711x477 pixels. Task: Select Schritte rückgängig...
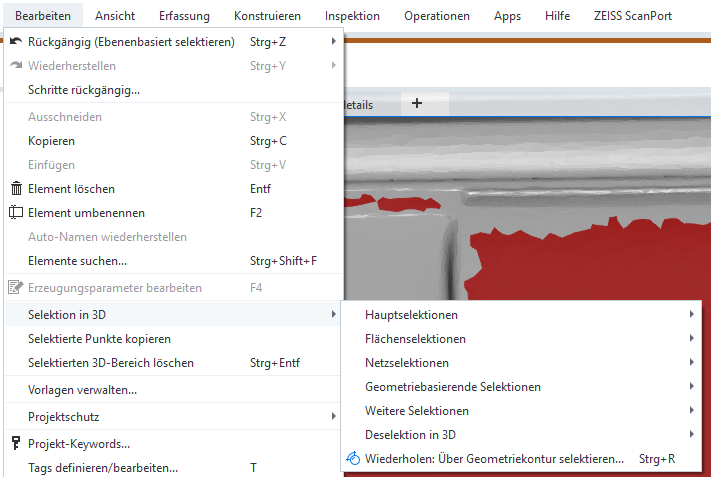[173, 90]
